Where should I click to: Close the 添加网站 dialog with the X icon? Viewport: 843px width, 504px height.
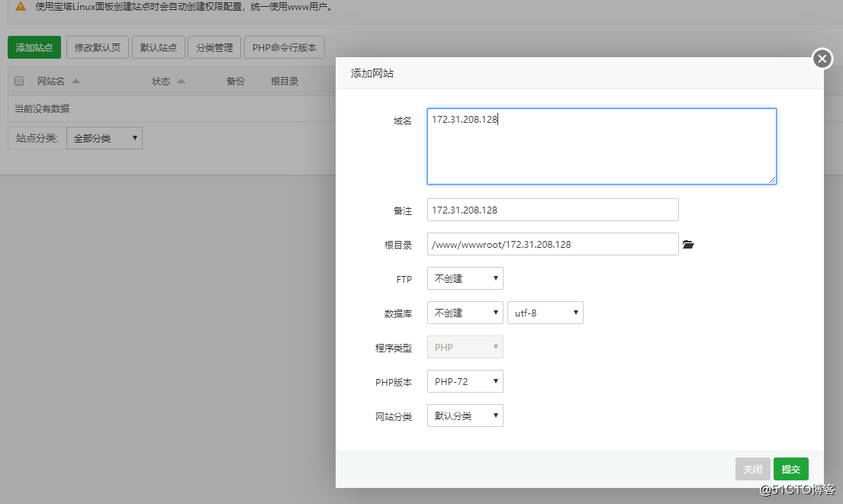[x=822, y=58]
